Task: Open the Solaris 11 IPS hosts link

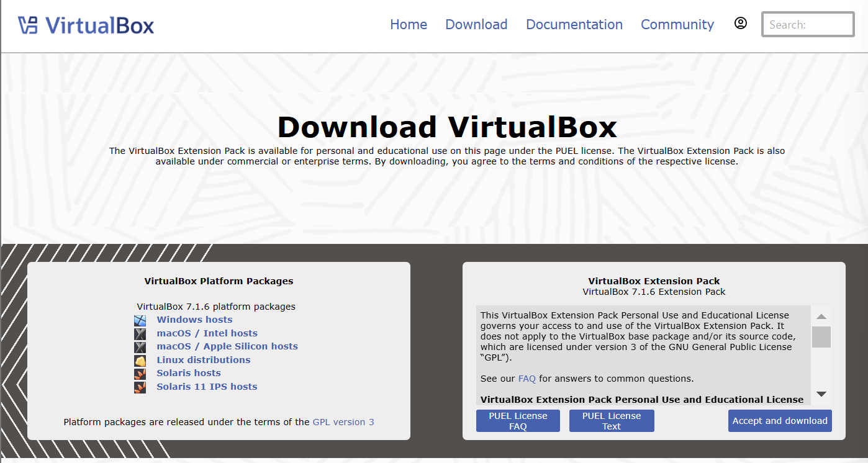Action: (x=207, y=387)
